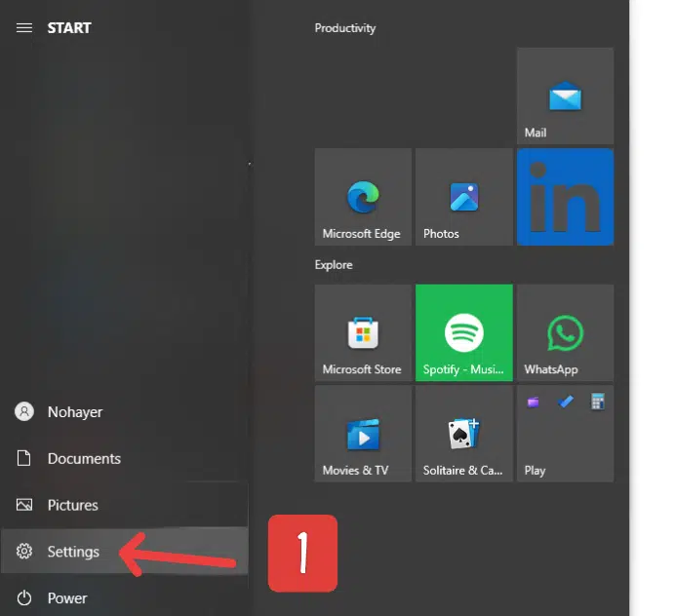Click the calculator icon in the Play tile
675x616 pixels.
coord(598,402)
